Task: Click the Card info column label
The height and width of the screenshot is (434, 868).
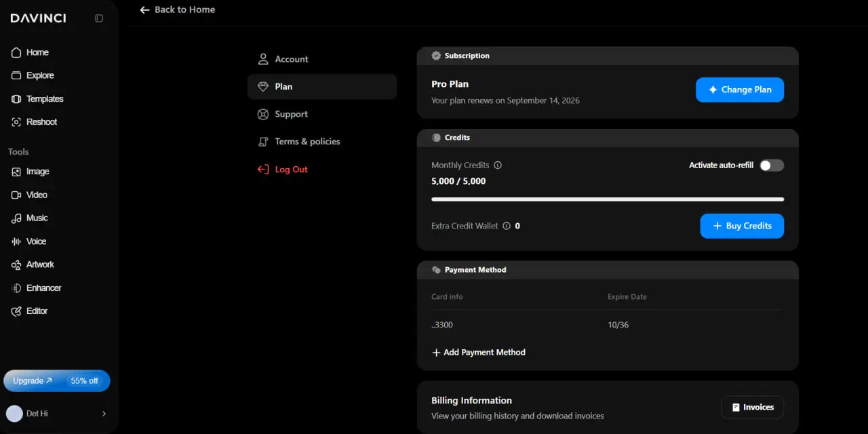Action: click(x=447, y=297)
